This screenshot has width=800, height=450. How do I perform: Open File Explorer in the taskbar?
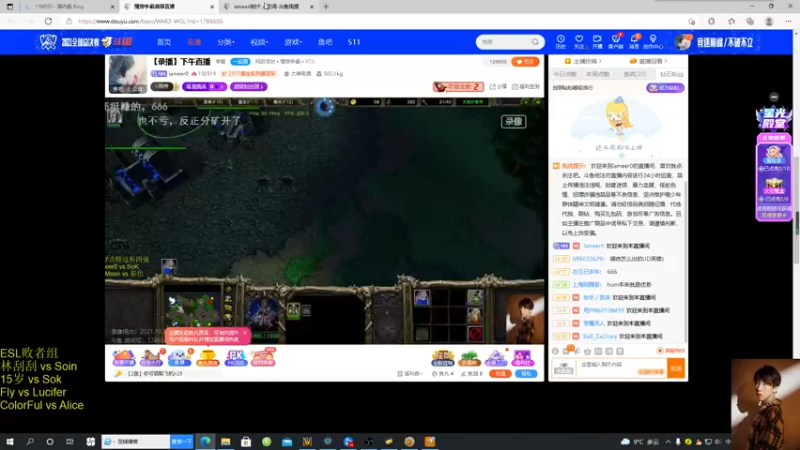226,441
